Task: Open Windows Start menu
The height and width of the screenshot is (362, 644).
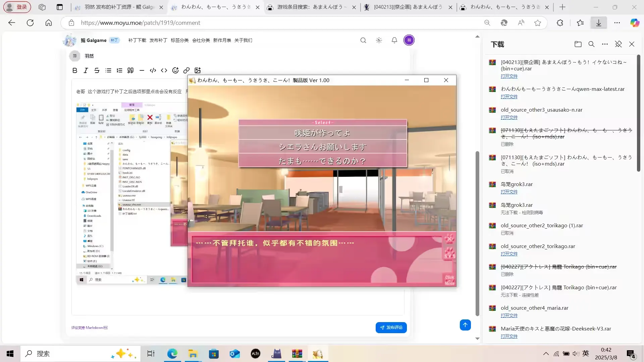Action: click(x=10, y=354)
